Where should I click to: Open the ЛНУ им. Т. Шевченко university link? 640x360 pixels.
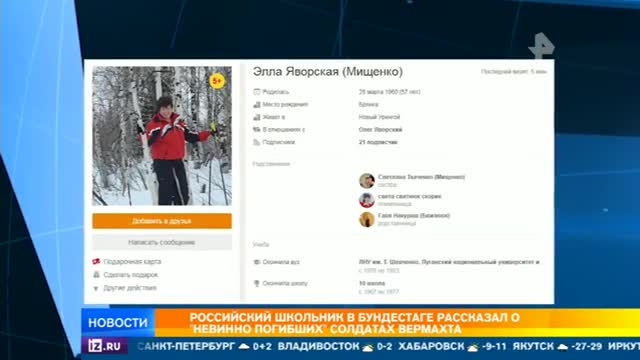[449, 262]
